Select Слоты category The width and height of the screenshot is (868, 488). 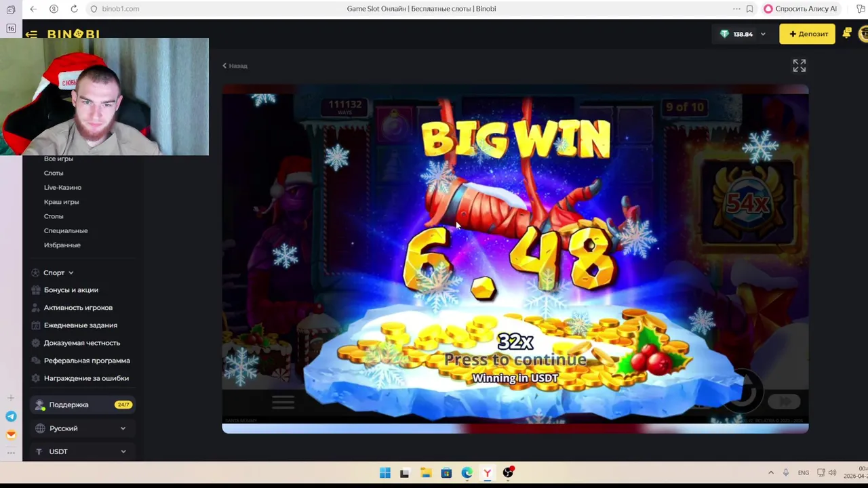coord(54,173)
